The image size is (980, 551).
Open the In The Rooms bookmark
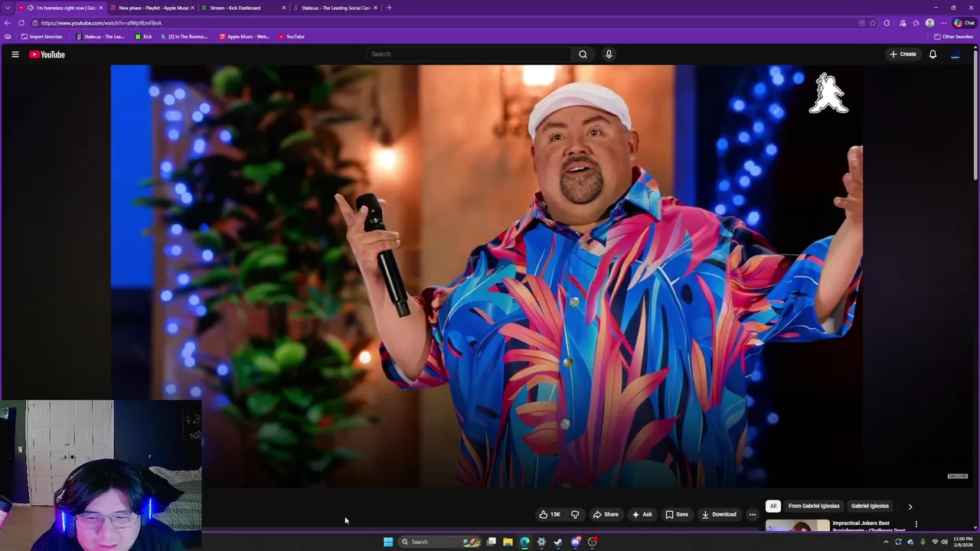click(185, 37)
